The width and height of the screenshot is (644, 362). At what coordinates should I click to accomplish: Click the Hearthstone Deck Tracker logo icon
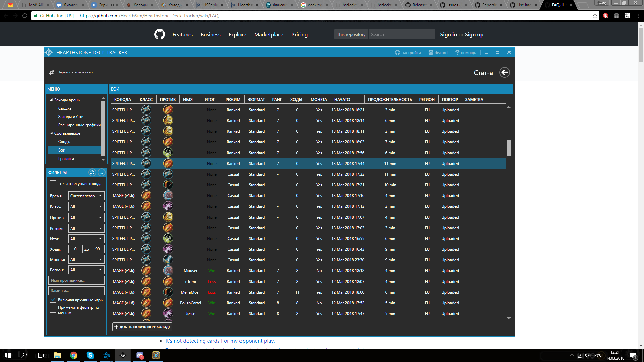coord(49,52)
